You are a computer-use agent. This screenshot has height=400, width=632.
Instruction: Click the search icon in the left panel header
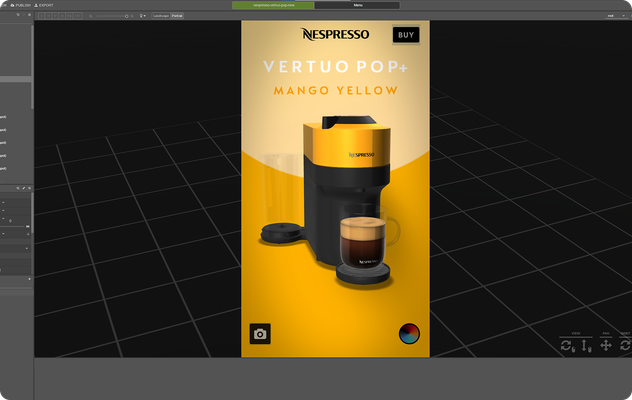[x=18, y=188]
